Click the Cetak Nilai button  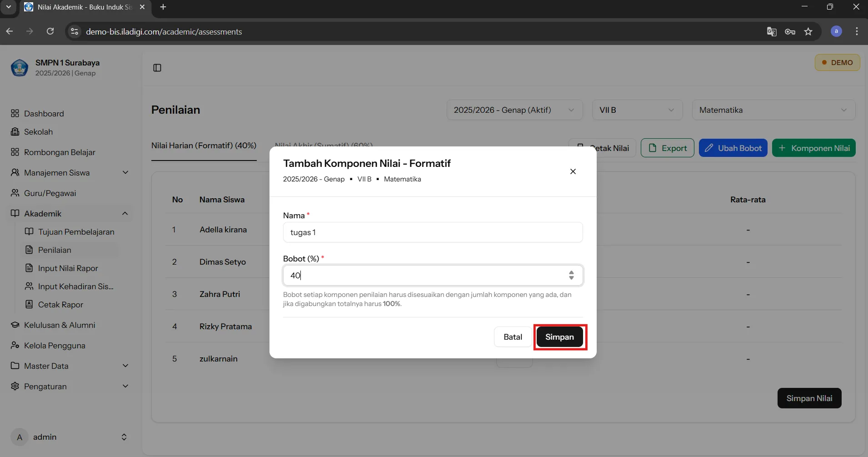[x=602, y=148]
